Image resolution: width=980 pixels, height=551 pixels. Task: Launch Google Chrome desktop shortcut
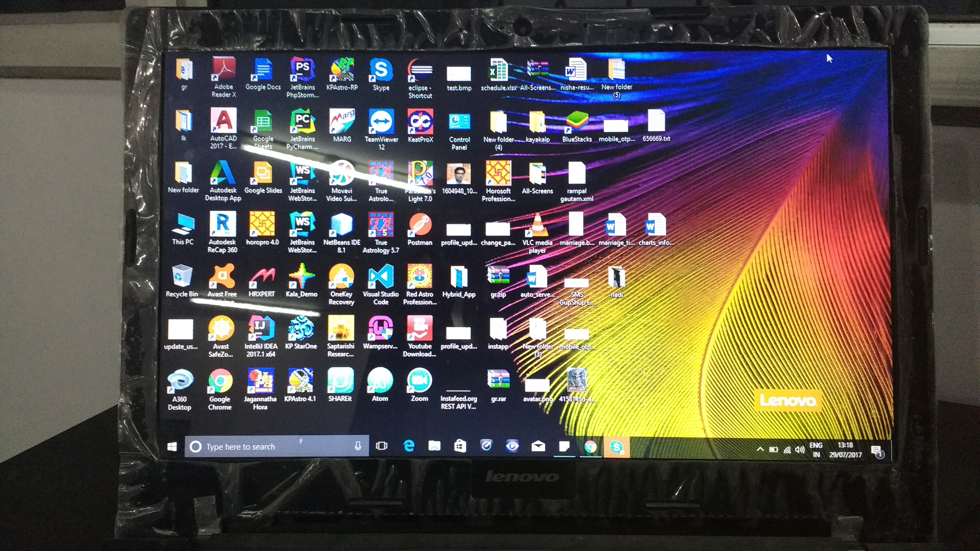[x=220, y=390]
